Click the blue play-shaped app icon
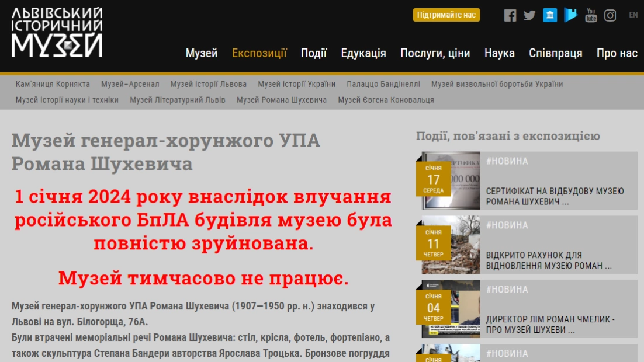The image size is (644, 362). click(570, 15)
